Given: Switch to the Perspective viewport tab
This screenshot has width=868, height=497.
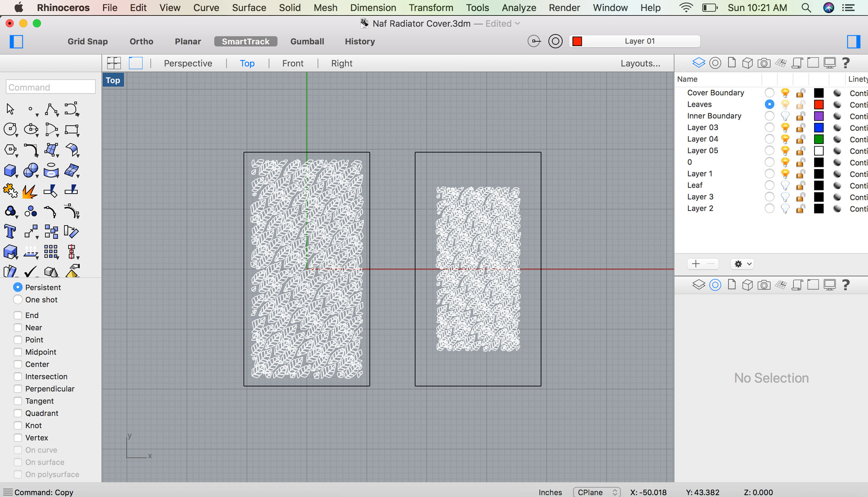Looking at the screenshot, I should [x=188, y=63].
